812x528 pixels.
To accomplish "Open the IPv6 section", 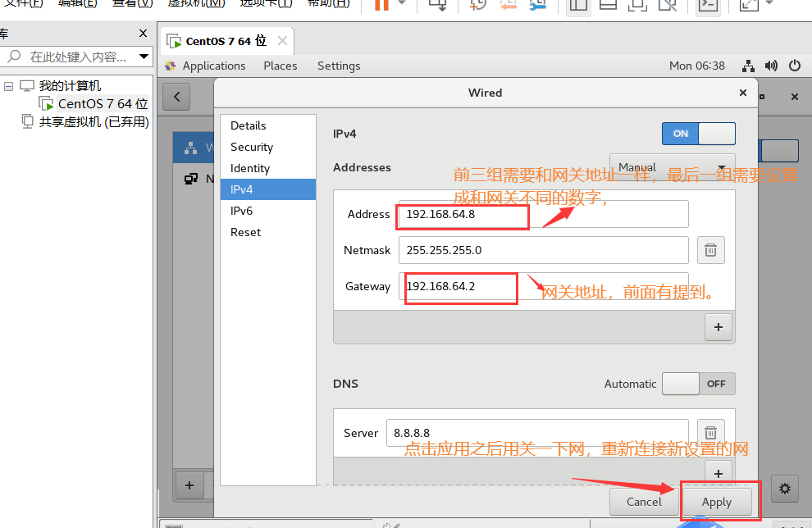I will pos(268,211).
